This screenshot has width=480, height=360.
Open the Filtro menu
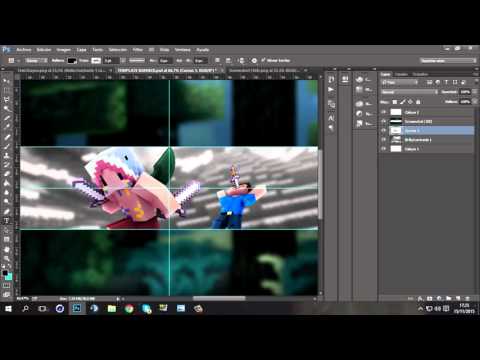(138, 50)
